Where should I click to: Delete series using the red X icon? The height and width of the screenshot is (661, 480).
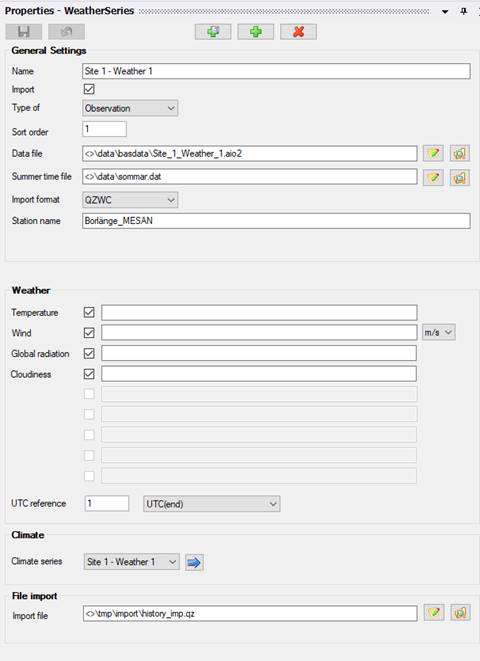298,32
